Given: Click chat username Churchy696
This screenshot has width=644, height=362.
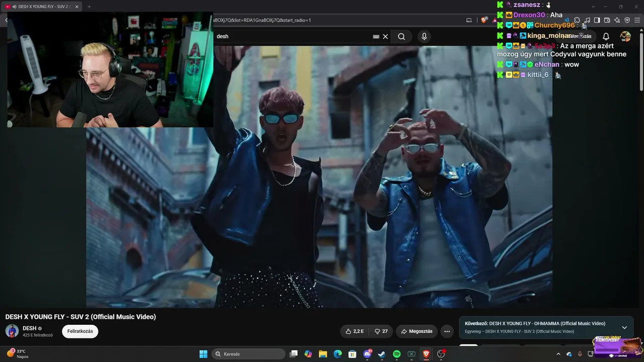Looking at the screenshot, I should [x=554, y=25].
